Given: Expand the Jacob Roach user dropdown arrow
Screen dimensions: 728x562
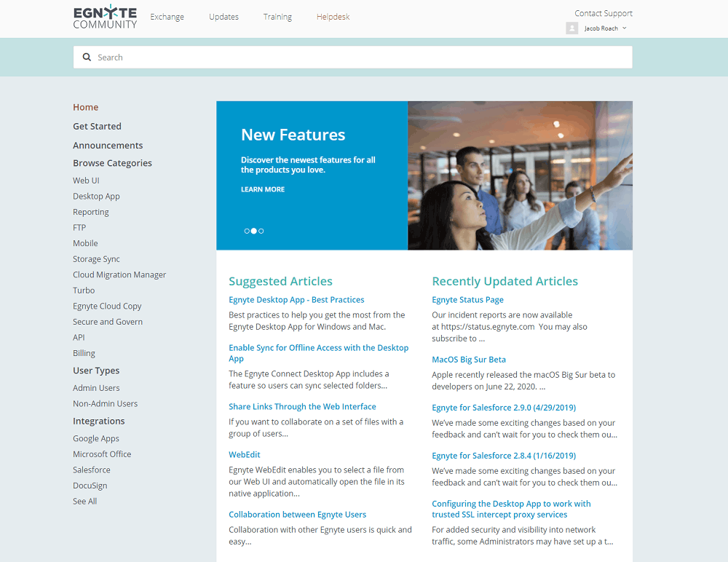Looking at the screenshot, I should point(625,28).
